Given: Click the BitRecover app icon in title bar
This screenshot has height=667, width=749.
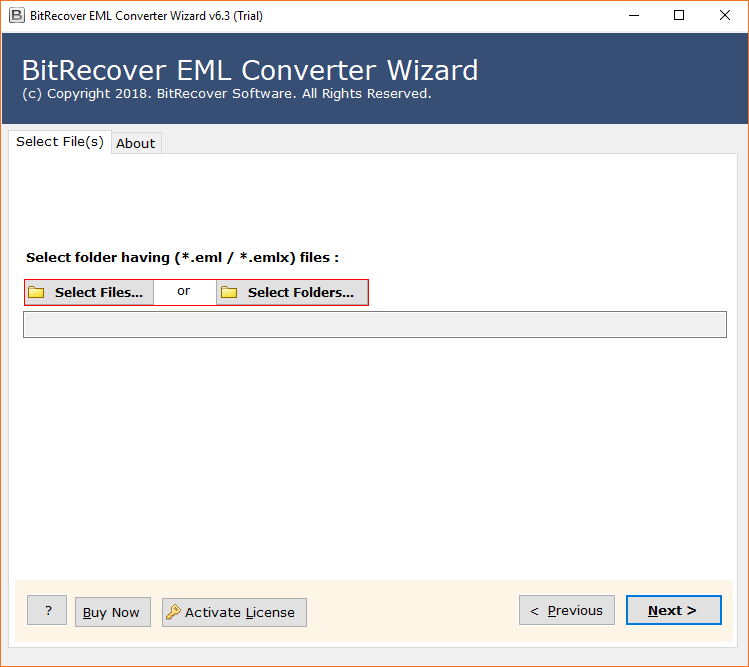Looking at the screenshot, I should click(x=17, y=16).
